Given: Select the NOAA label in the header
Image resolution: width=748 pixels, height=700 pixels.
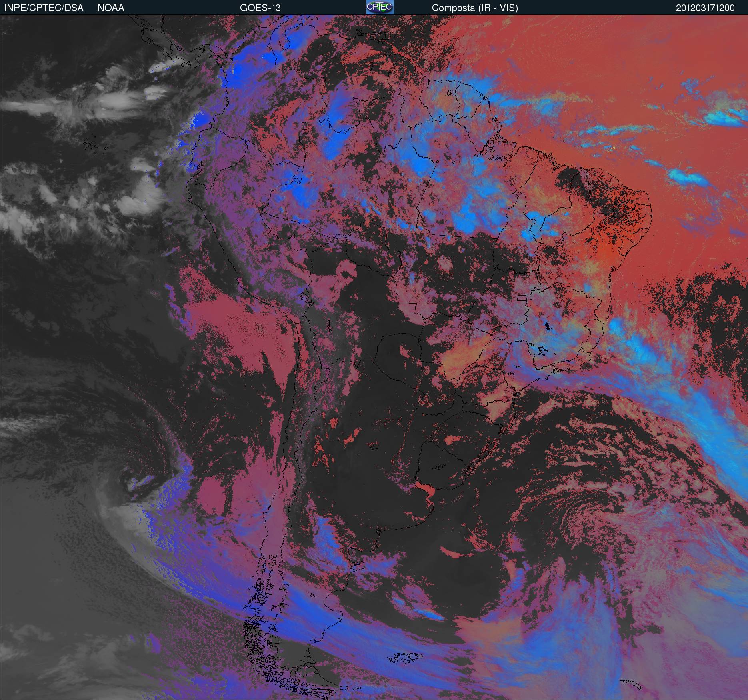Looking at the screenshot, I should tap(111, 8).
